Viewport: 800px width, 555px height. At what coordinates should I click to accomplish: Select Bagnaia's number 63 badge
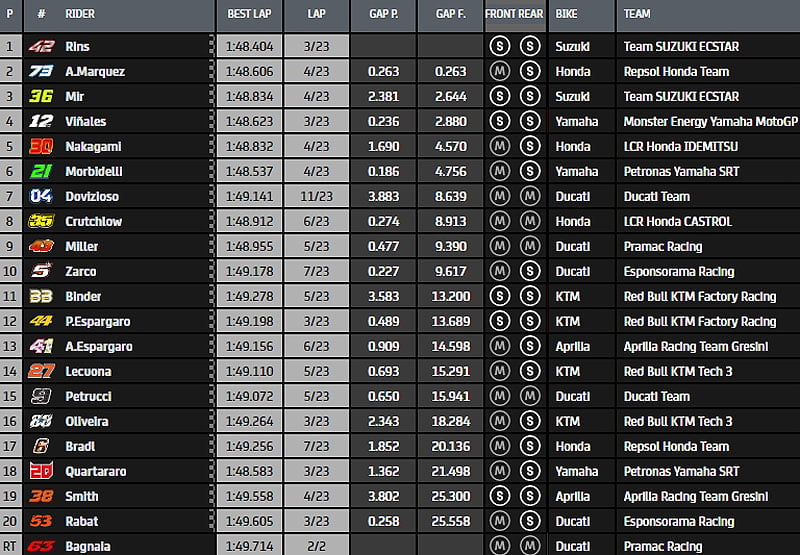(x=41, y=546)
